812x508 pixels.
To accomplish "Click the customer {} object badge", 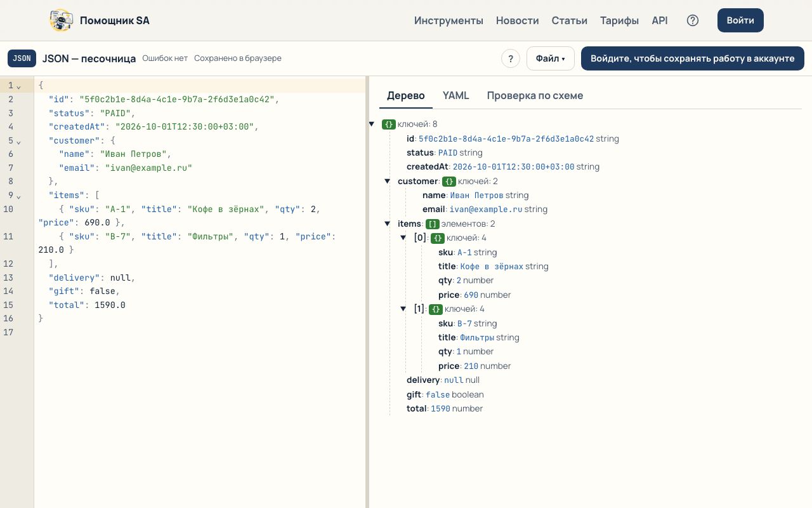I will [449, 182].
